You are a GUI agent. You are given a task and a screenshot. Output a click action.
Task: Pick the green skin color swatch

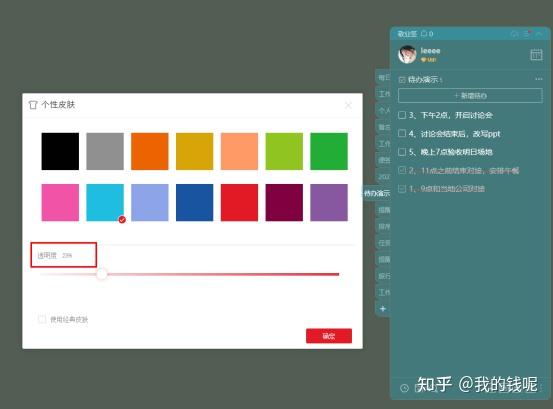[x=329, y=151]
